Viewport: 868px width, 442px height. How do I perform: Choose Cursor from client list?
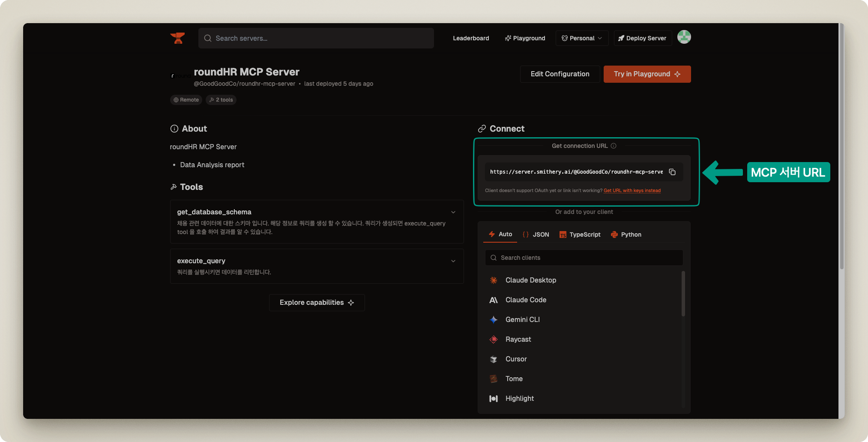point(516,359)
